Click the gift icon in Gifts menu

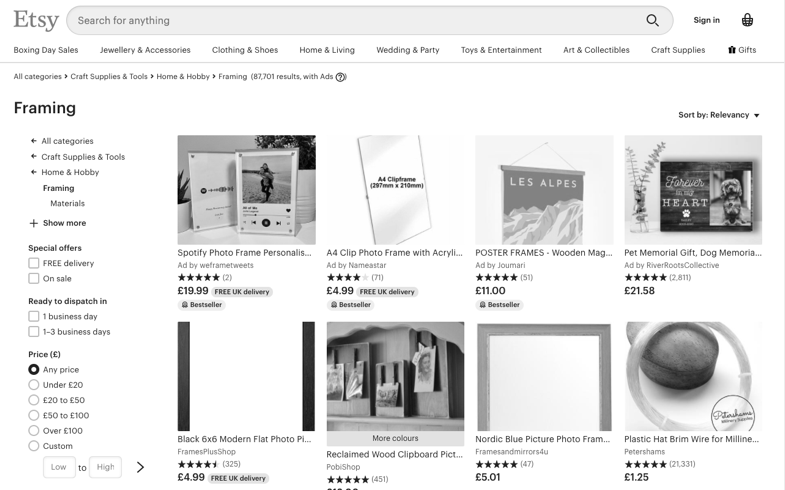(x=732, y=50)
